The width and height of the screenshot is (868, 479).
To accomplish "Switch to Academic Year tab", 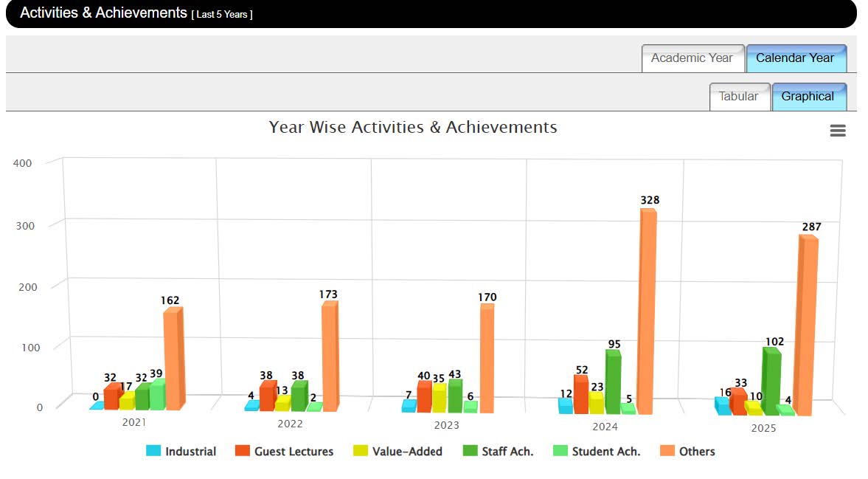I will click(x=692, y=58).
